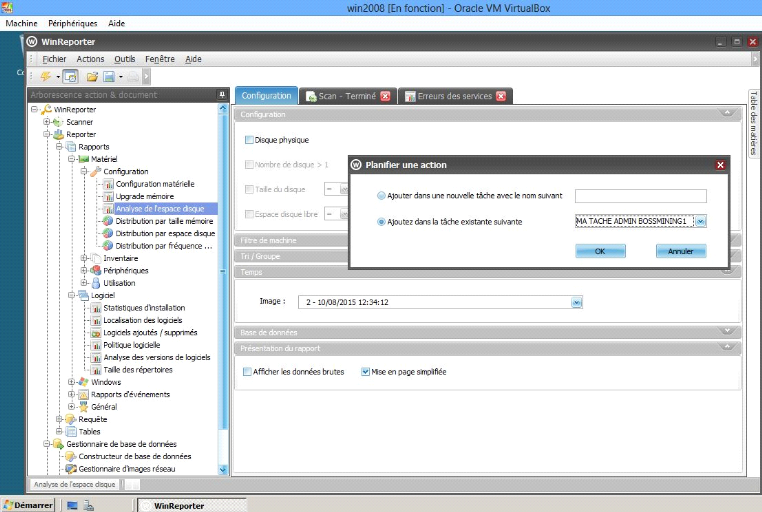Expand the Base de données section
The image size is (762, 512).
click(x=727, y=332)
